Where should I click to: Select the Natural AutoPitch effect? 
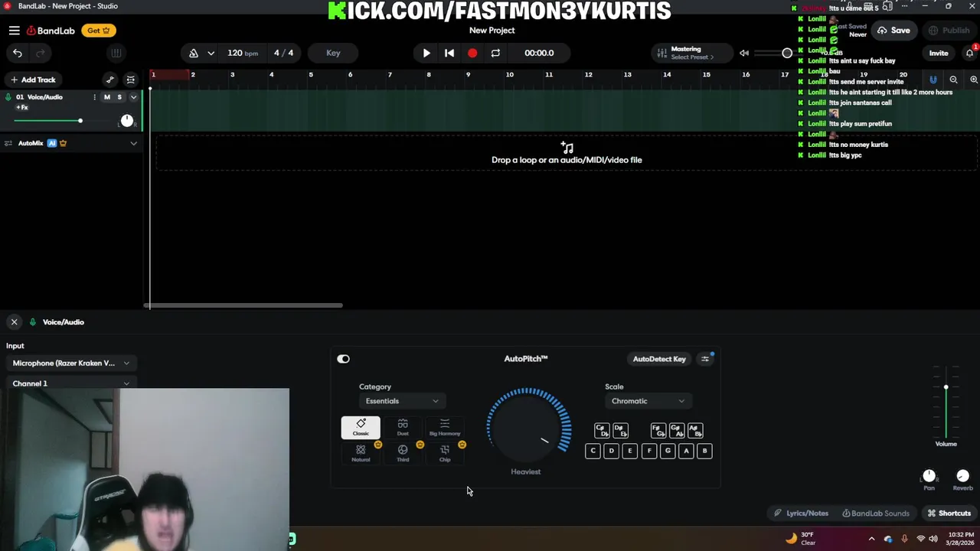[361, 453]
